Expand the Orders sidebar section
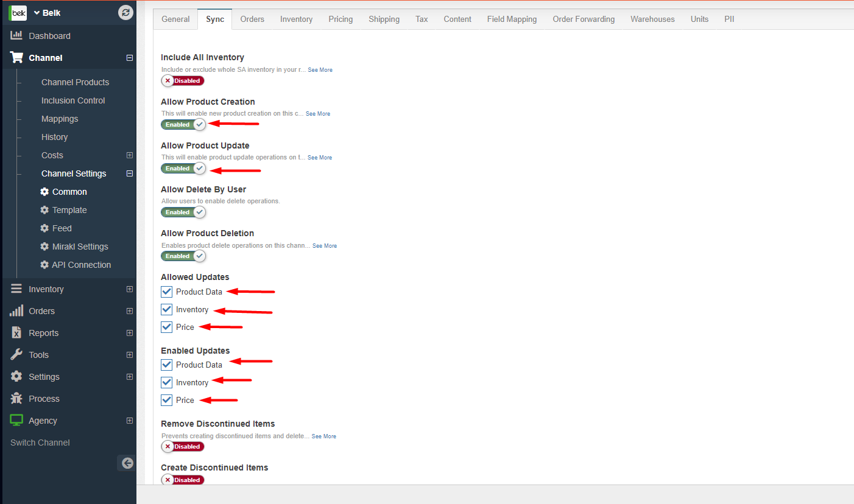 point(129,311)
